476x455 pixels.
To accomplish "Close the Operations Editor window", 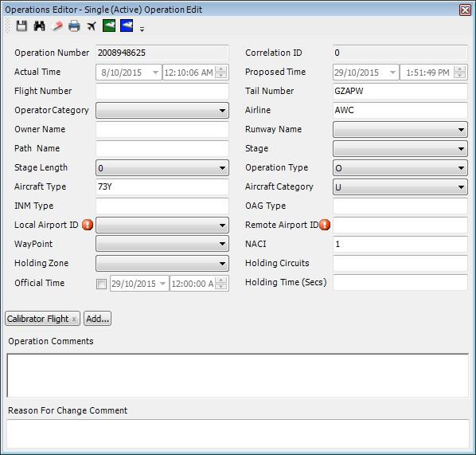I will [x=465, y=10].
